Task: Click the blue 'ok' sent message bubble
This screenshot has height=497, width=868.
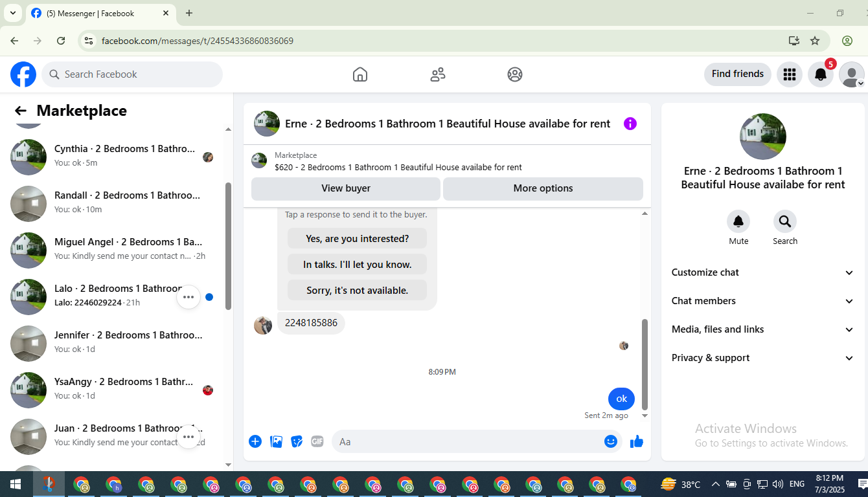Action: pyautogui.click(x=621, y=399)
